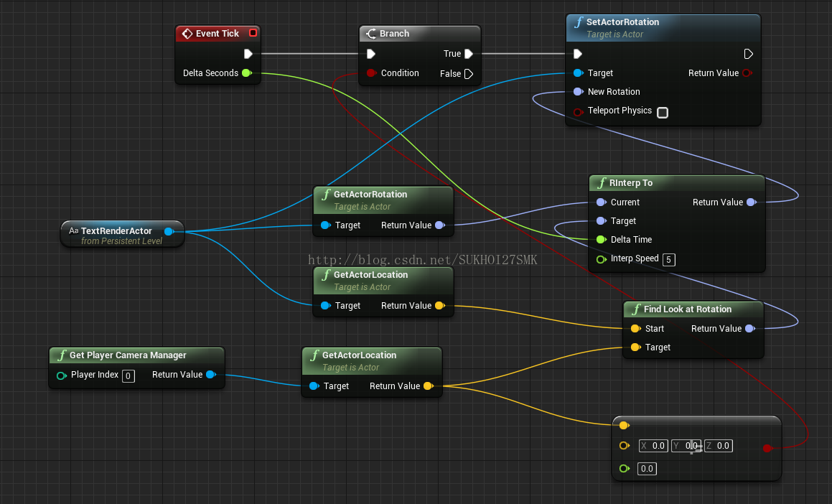
Task: Click the SetActorRotation execution output pin
Action: pyautogui.click(x=748, y=54)
